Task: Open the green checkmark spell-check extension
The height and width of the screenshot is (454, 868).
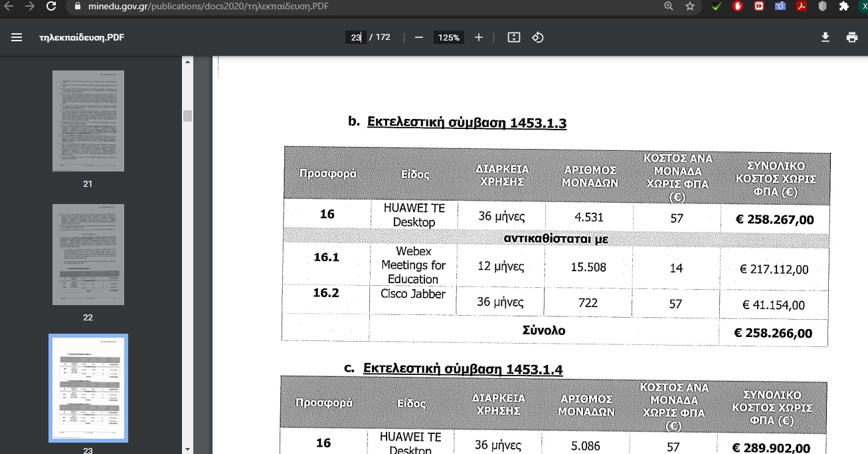Action: [x=716, y=6]
